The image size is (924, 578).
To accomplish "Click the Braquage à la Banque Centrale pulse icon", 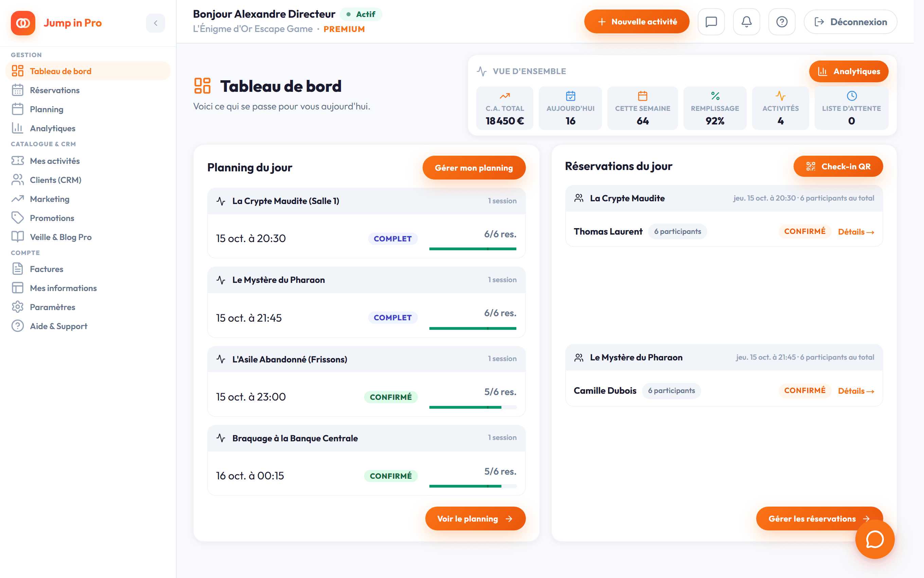I will 221,438.
